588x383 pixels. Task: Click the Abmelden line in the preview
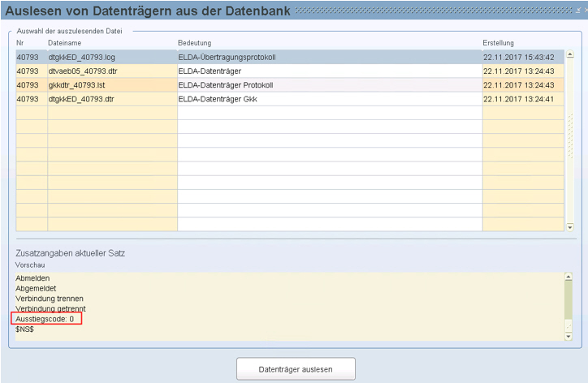[32, 278]
